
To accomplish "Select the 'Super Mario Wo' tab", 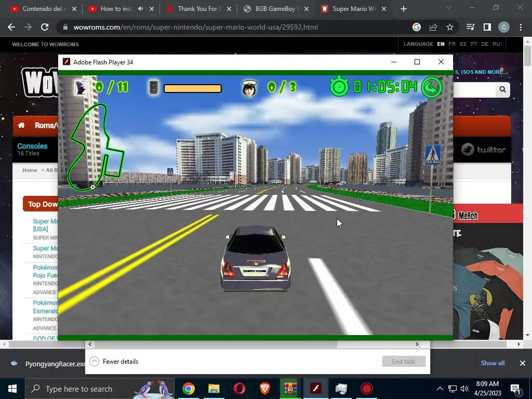I will [354, 9].
